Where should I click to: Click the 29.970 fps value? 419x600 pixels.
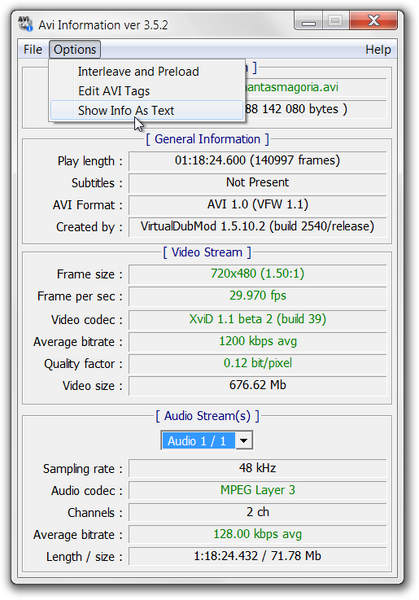click(x=258, y=296)
